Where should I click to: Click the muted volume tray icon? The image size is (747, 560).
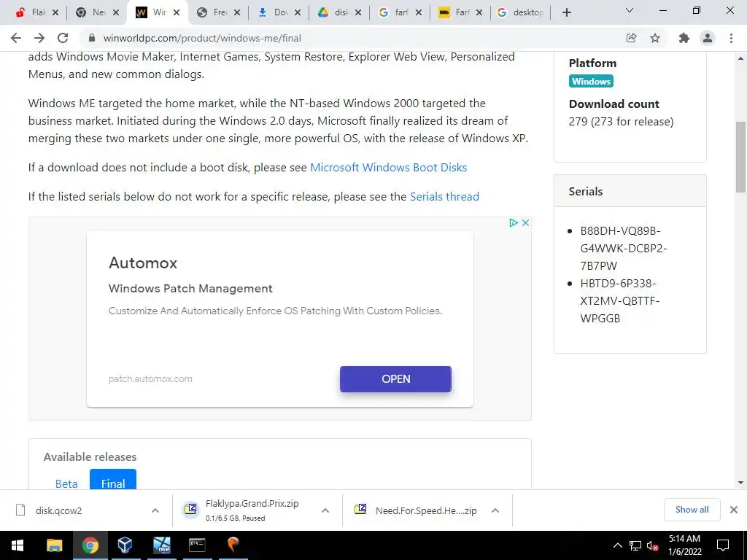click(652, 545)
